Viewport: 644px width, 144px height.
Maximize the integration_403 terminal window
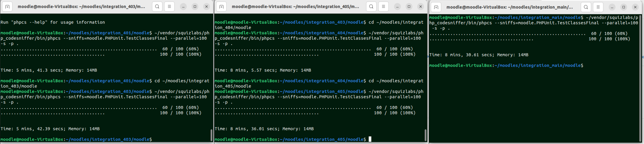(x=195, y=6)
